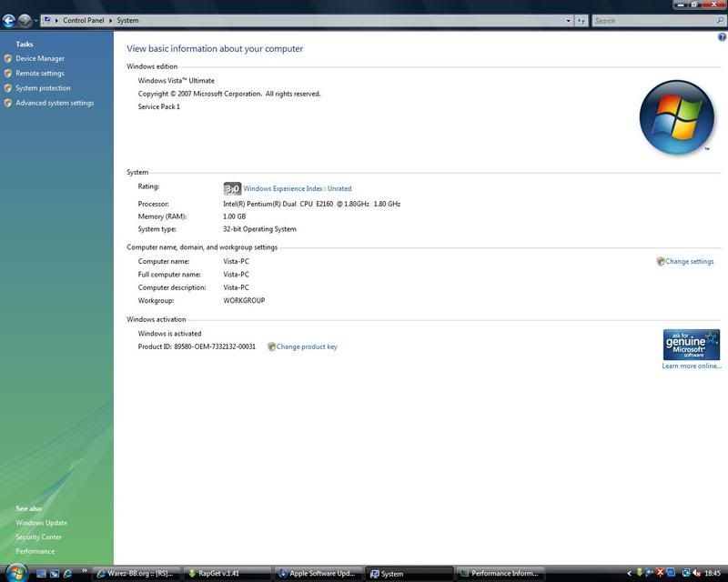
Task: Click Change product key link
Action: 307,346
